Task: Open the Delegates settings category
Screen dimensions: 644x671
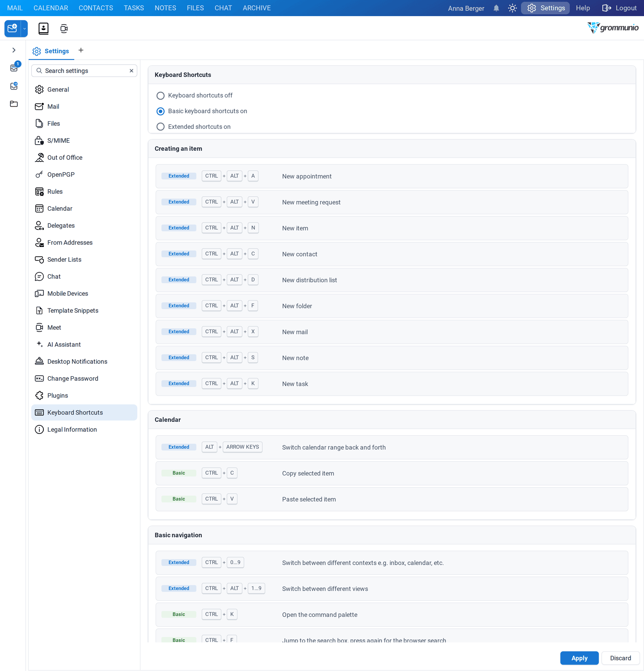Action: (x=84, y=225)
